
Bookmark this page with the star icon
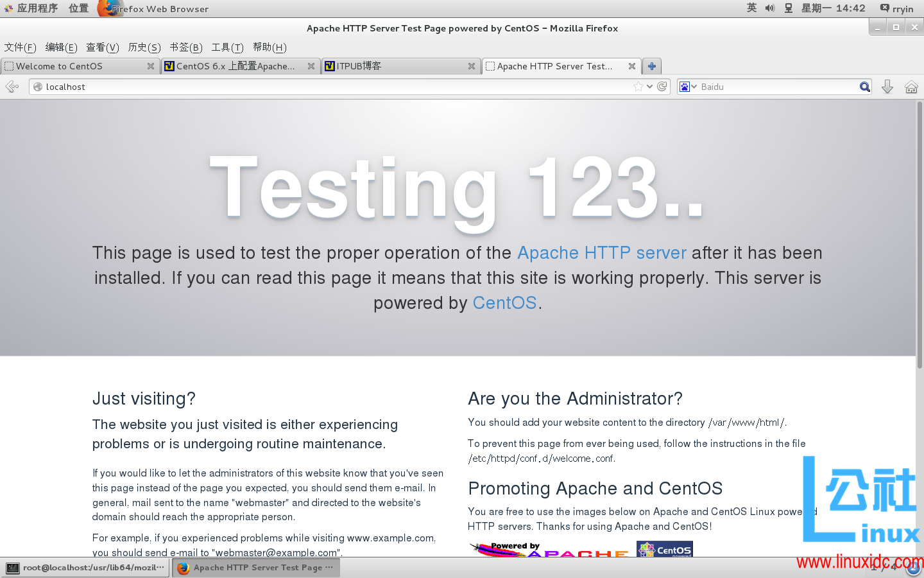[638, 87]
